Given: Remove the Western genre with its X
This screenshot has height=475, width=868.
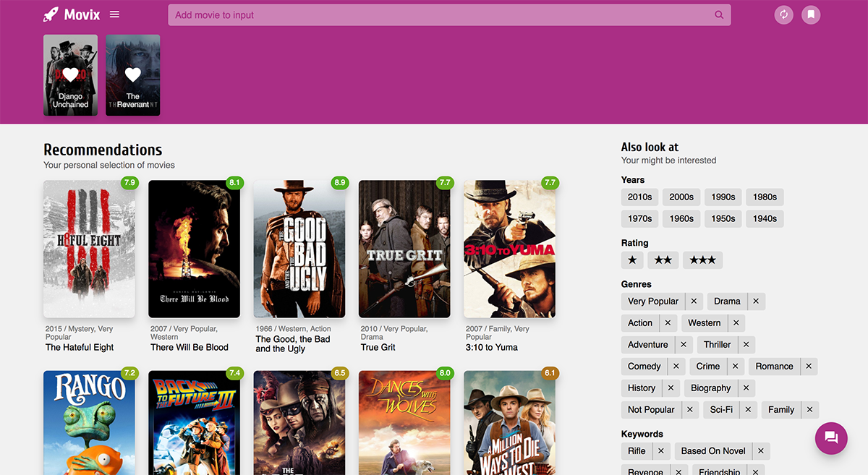Looking at the screenshot, I should (736, 323).
